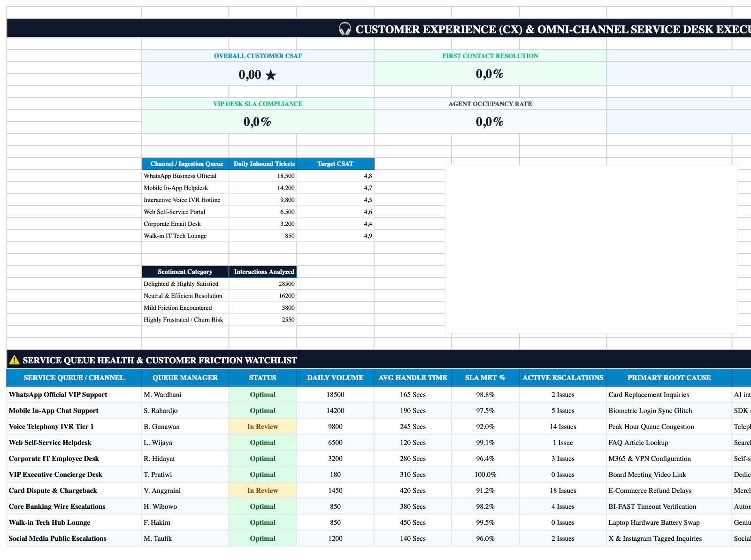Screen dimensions: 751x560
Task: Click the QUEUE MANAGER column header
Action: point(185,378)
